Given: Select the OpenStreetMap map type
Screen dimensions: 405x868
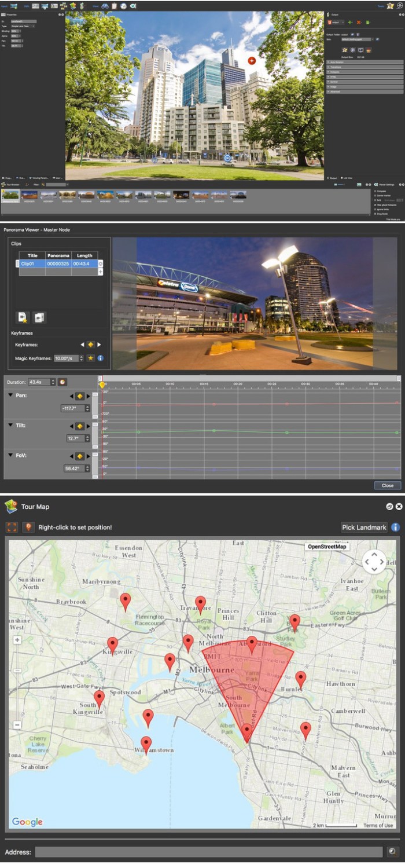Looking at the screenshot, I should point(327,546).
